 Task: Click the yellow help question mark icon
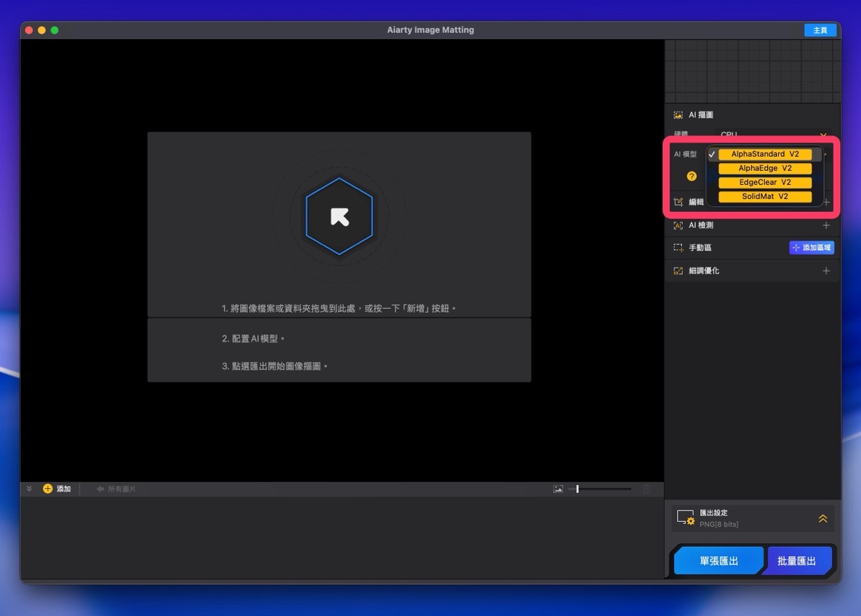click(691, 176)
